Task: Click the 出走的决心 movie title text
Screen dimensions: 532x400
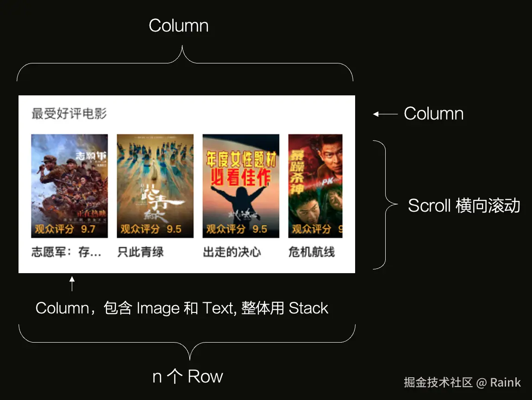Action: [232, 252]
